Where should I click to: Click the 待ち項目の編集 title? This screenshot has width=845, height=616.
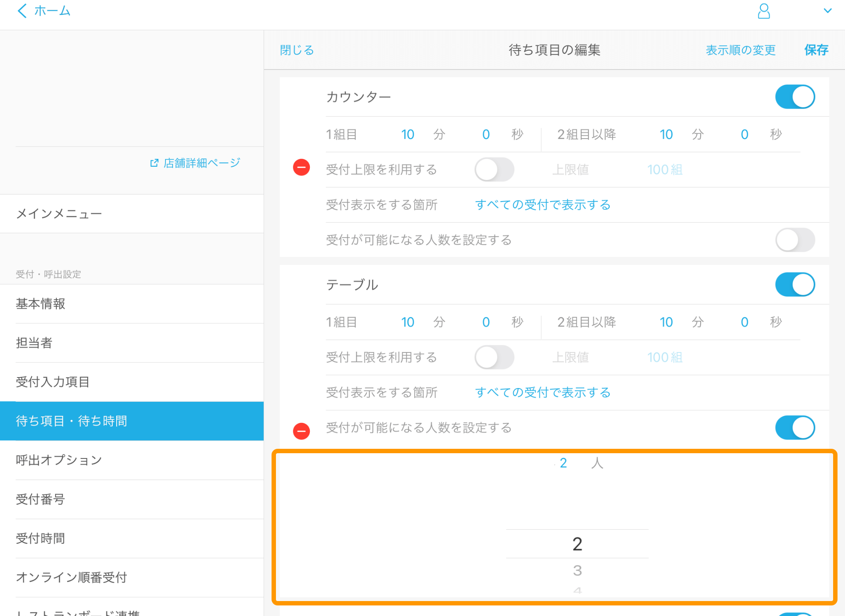pyautogui.click(x=555, y=50)
